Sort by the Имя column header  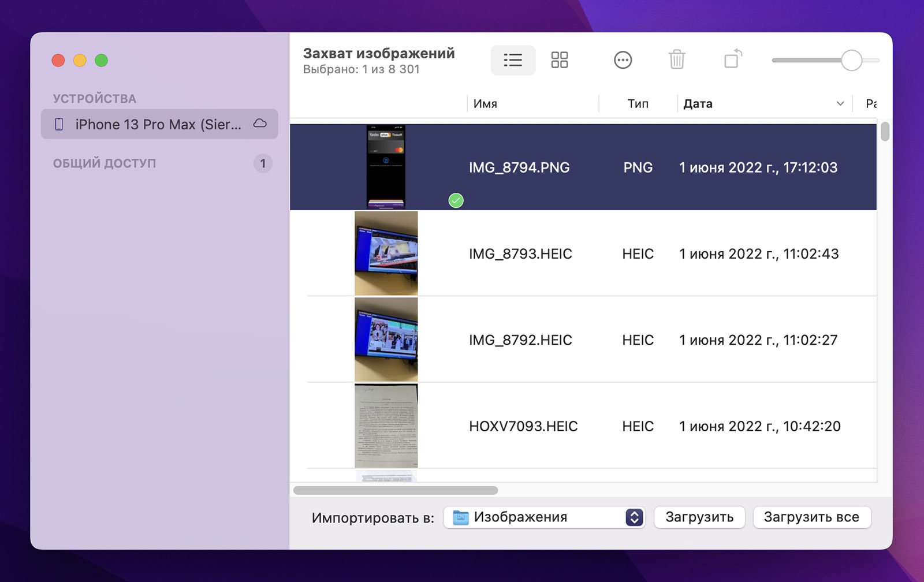[485, 104]
